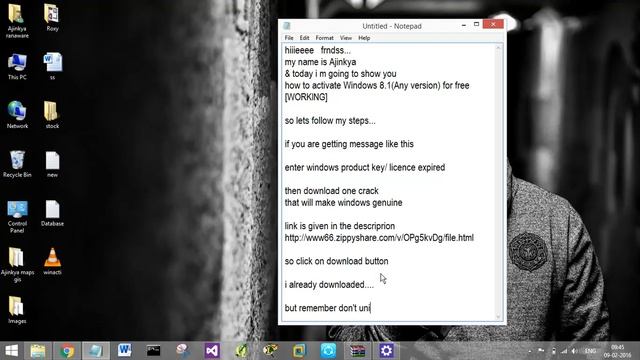Select the Recycle Bin icon
This screenshot has width=640, height=360.
17,164
